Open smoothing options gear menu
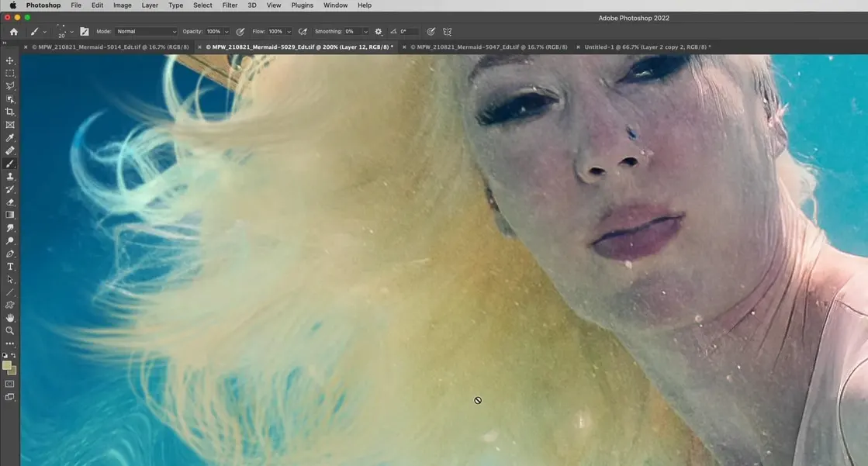Viewport: 868px width, 466px height. pos(379,32)
